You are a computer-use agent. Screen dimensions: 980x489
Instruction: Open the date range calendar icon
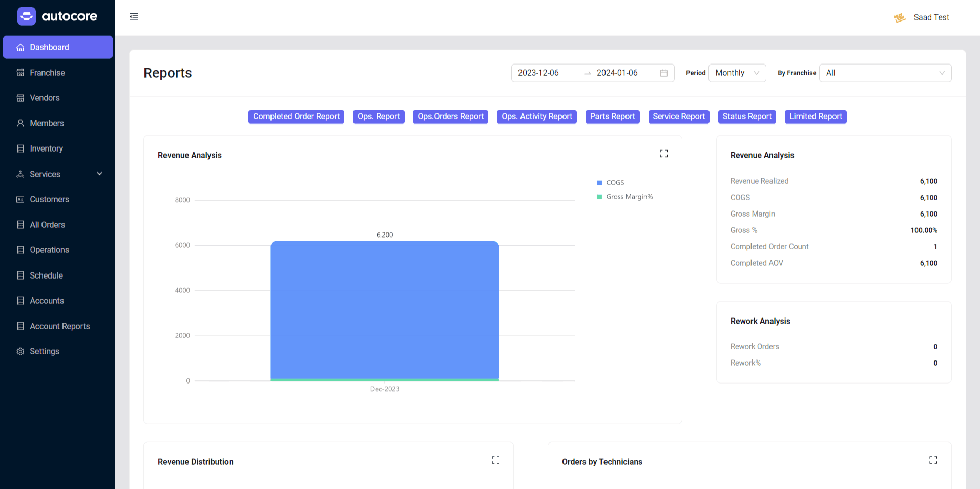[x=664, y=73]
